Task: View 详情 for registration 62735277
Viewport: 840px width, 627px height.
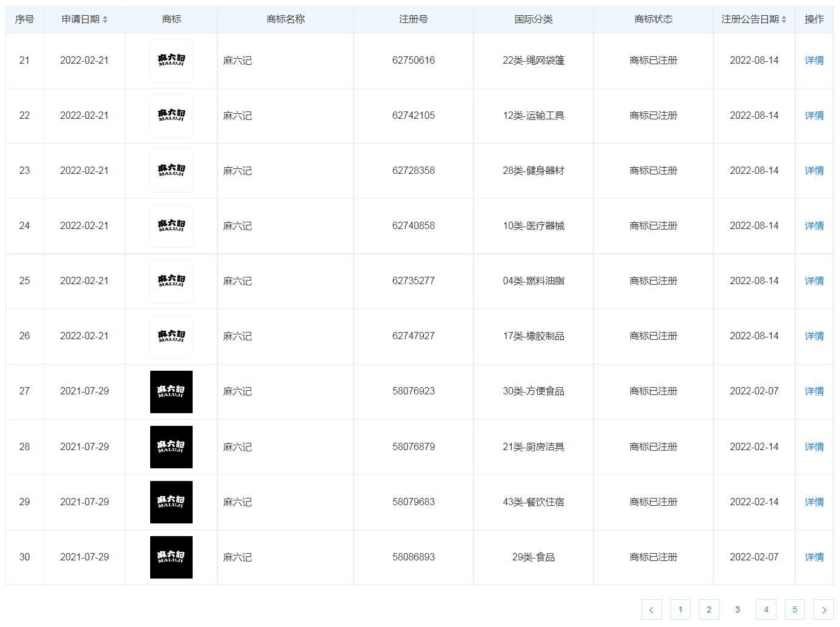Action: (814, 281)
